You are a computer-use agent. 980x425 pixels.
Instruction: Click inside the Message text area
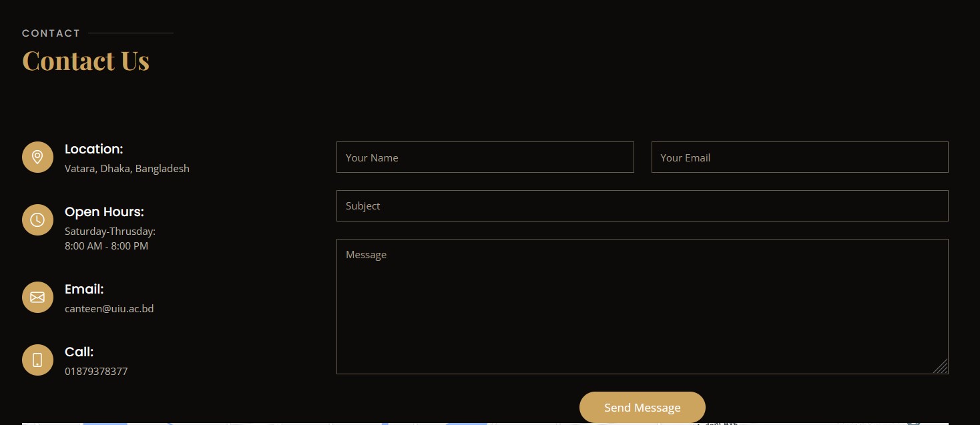pyautogui.click(x=642, y=306)
